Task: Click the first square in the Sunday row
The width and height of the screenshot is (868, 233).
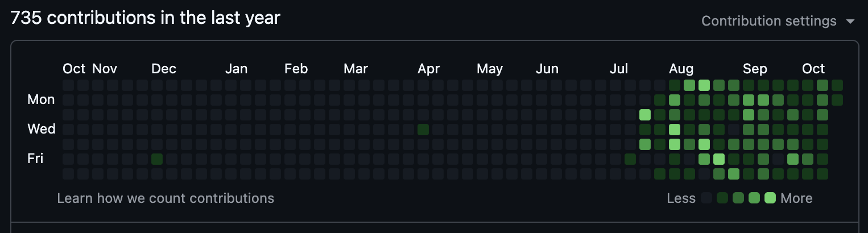Action: 68,85
